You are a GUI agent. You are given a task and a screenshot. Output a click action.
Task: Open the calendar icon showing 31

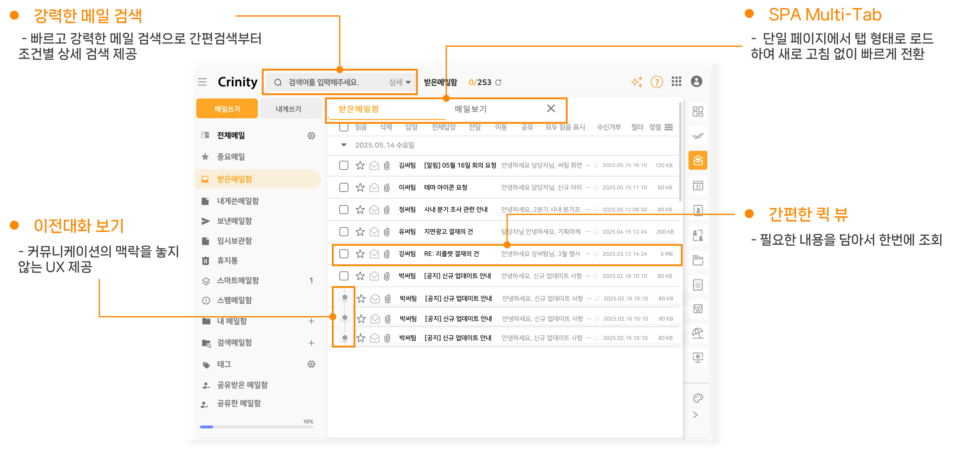click(x=698, y=185)
